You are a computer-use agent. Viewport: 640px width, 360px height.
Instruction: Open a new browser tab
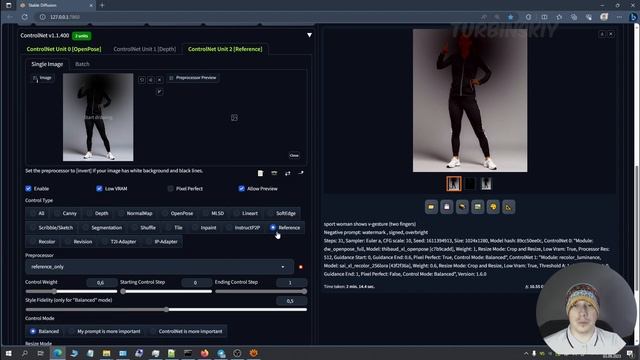pyautogui.click(x=102, y=5)
